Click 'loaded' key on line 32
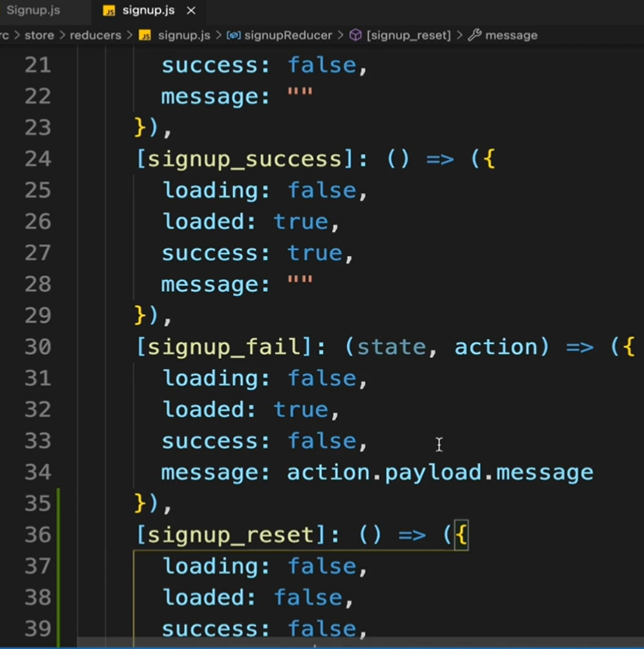Viewport: 644px width, 649px height. click(x=203, y=409)
